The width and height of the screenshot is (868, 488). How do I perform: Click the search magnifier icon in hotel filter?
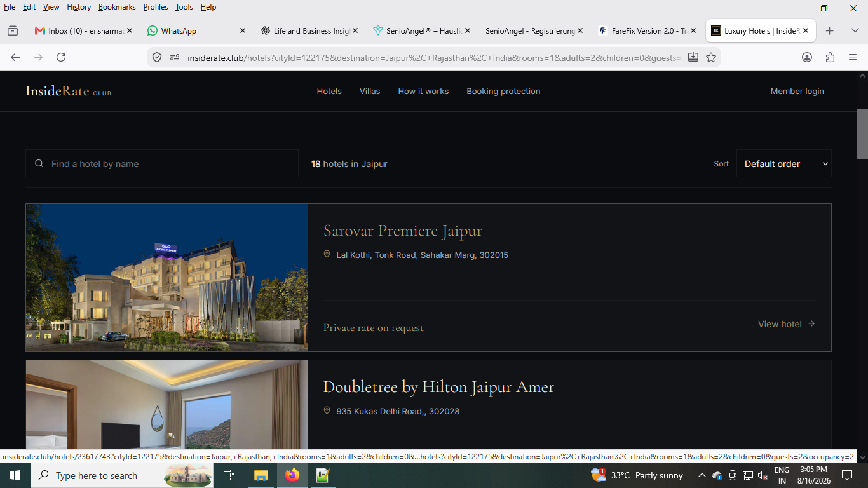[x=39, y=163]
